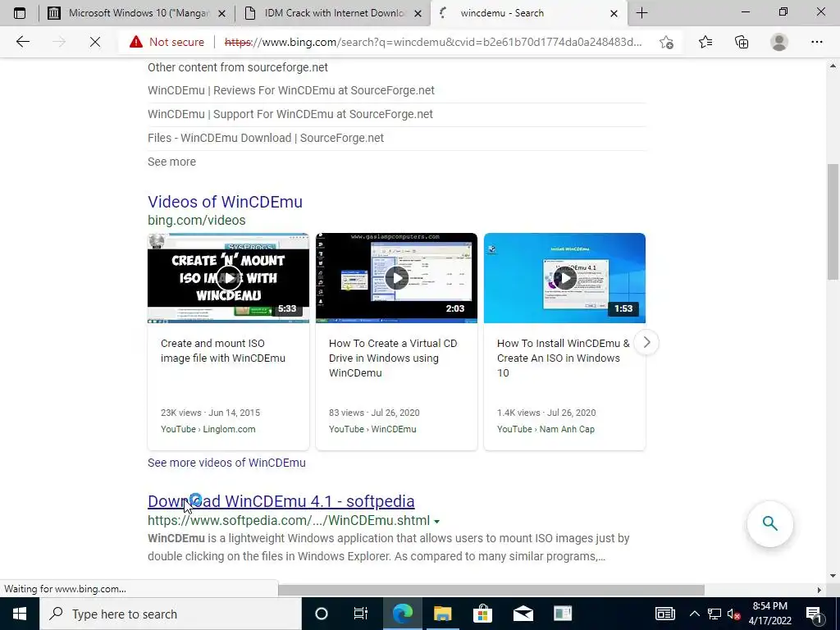Open How To Install WinCDEmu title
This screenshot has height=630, width=840.
563,358
